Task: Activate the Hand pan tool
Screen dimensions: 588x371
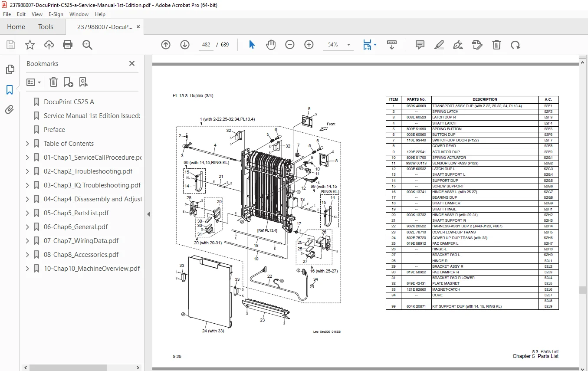Action: click(x=271, y=45)
